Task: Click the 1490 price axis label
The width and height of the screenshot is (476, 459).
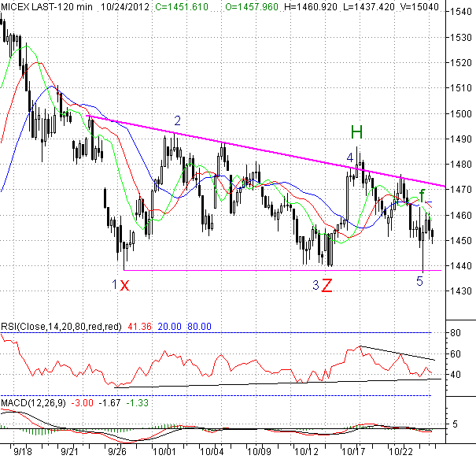Action: pos(460,139)
